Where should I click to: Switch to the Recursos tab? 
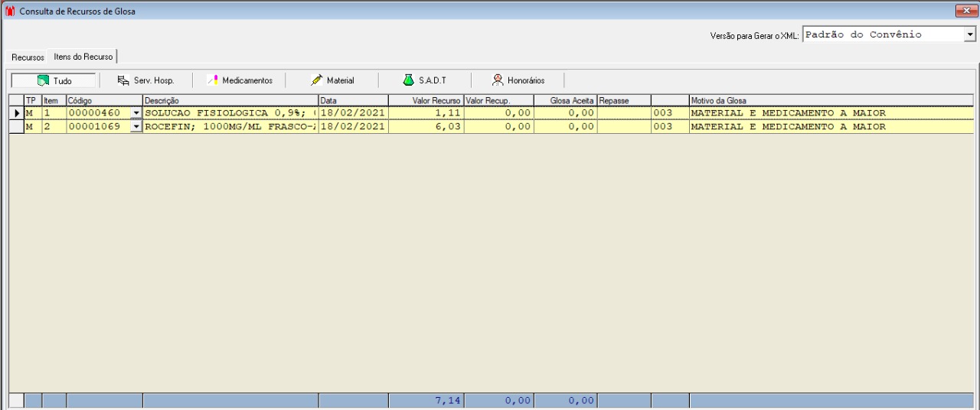click(28, 57)
